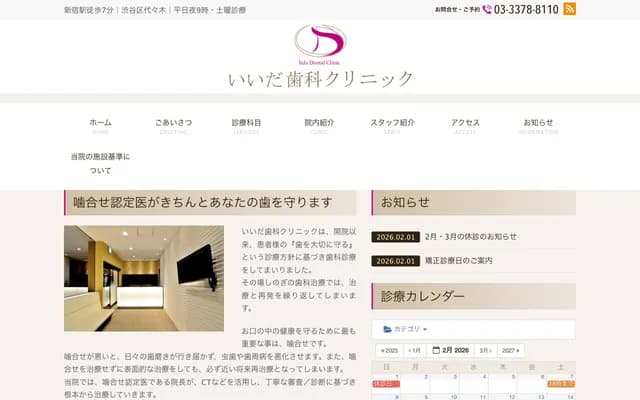
Task: Click the pink phone icon beside the number
Action: click(x=487, y=9)
